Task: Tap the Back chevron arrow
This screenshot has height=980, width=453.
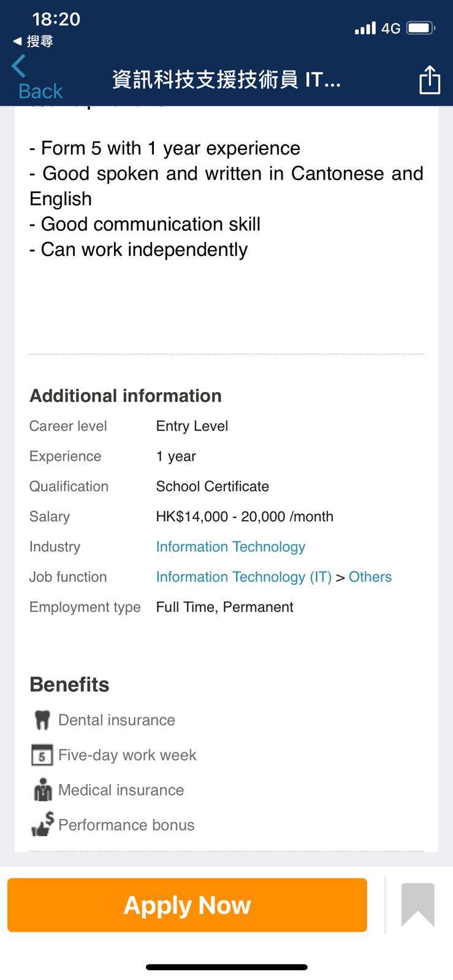Action: (19, 66)
